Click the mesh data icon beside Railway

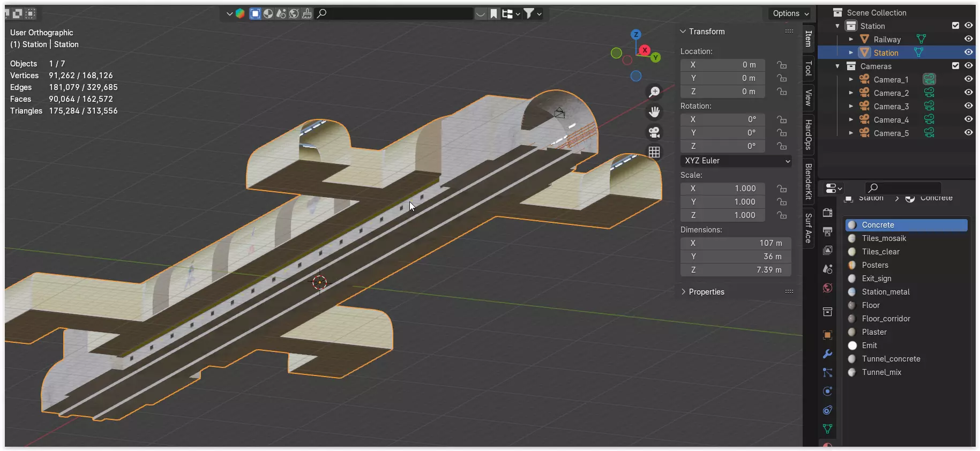point(921,39)
